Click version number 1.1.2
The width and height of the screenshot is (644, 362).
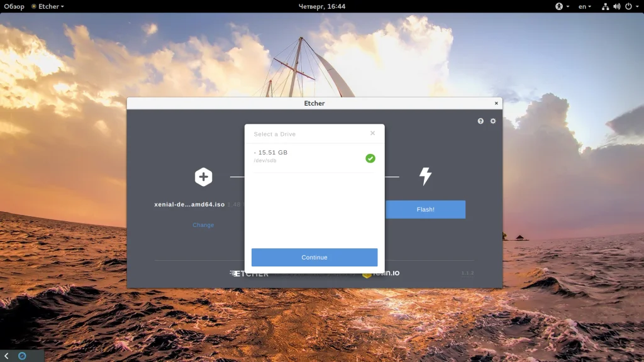467,273
